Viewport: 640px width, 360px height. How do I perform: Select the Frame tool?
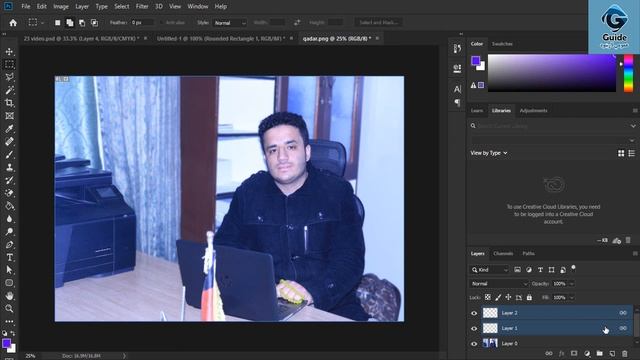coord(9,116)
